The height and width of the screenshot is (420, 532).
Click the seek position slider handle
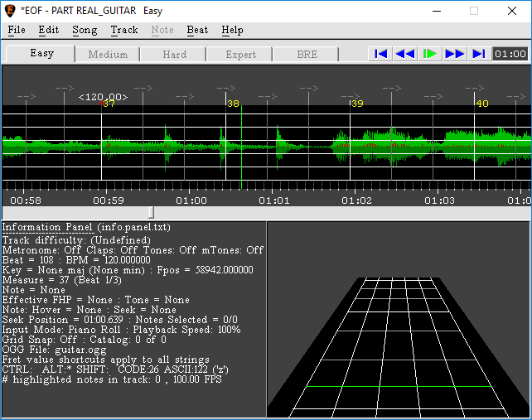150,213
